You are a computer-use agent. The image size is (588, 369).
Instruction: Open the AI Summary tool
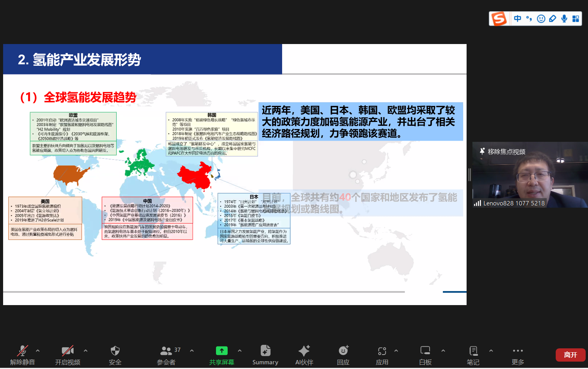(x=265, y=355)
